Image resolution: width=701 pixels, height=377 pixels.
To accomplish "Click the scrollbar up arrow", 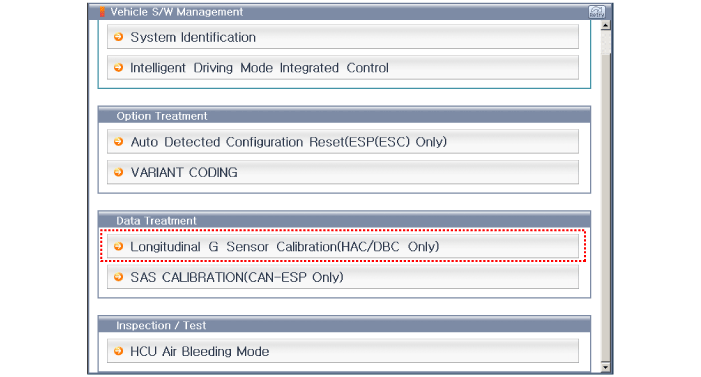I will pos(605,25).
